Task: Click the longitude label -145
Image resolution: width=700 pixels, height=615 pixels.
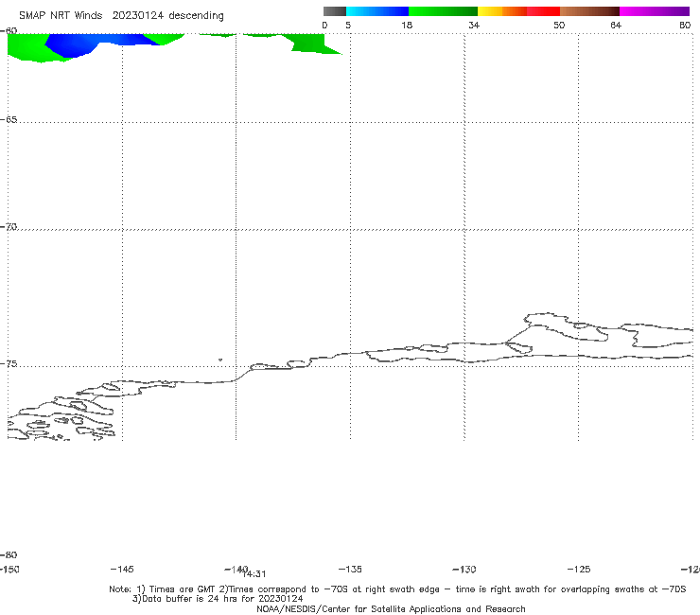Action: pos(122,569)
